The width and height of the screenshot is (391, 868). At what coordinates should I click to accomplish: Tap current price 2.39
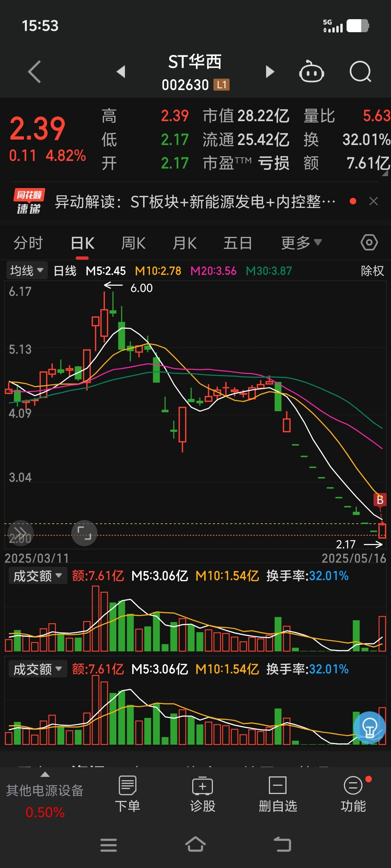tap(37, 128)
